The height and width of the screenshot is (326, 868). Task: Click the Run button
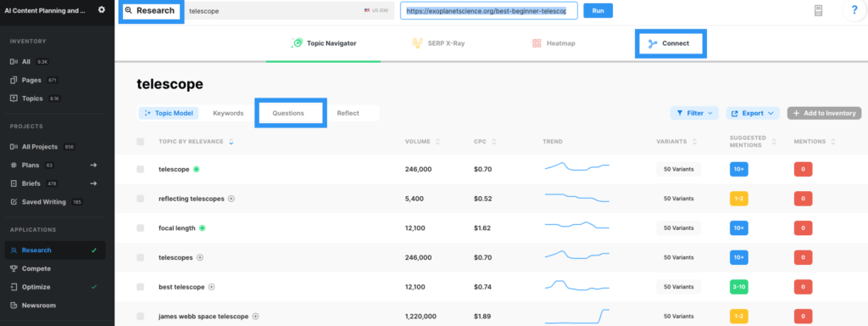coord(598,10)
